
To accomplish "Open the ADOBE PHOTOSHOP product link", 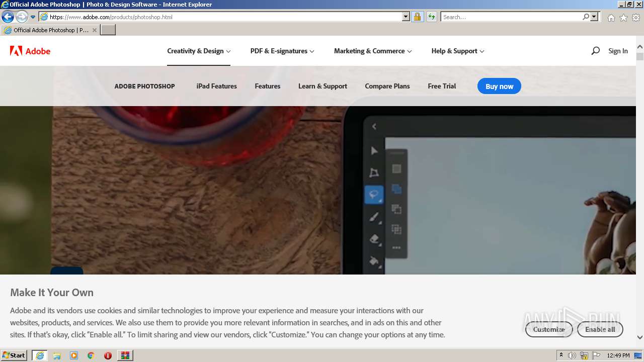I will tap(144, 86).
